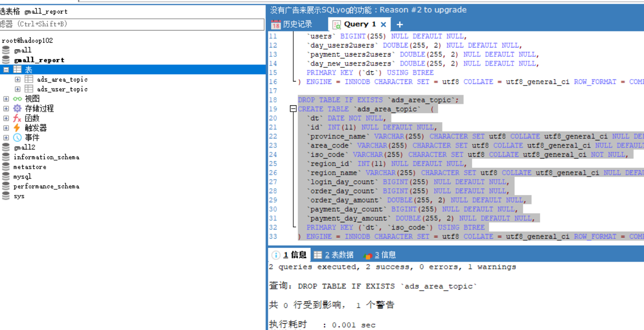Click the Reason #2 to upgrade banner
Image resolution: width=644 pixels, height=330 pixels.
[368, 10]
